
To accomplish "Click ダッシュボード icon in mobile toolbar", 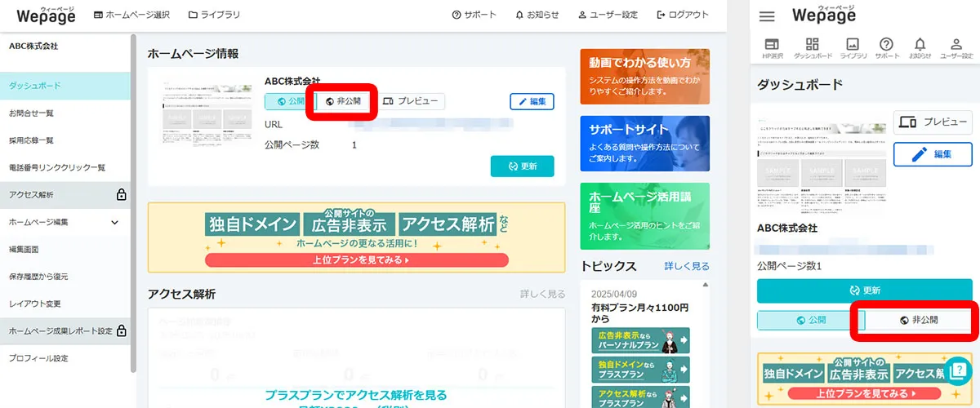I will pyautogui.click(x=813, y=48).
